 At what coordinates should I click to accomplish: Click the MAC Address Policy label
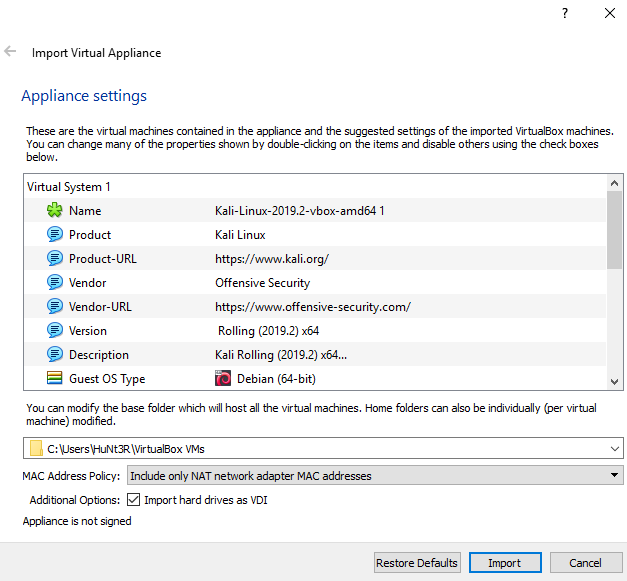[x=71, y=476]
